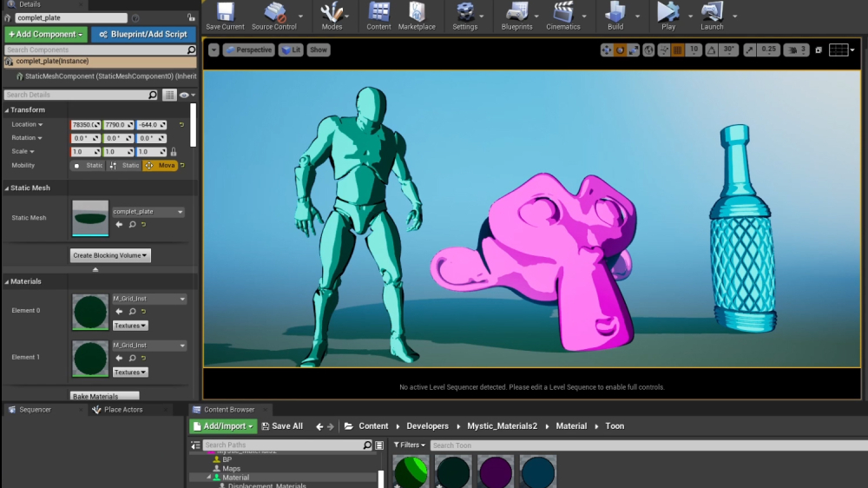Toggle Lit view mode button
This screenshot has width=868, height=488.
[x=291, y=49]
